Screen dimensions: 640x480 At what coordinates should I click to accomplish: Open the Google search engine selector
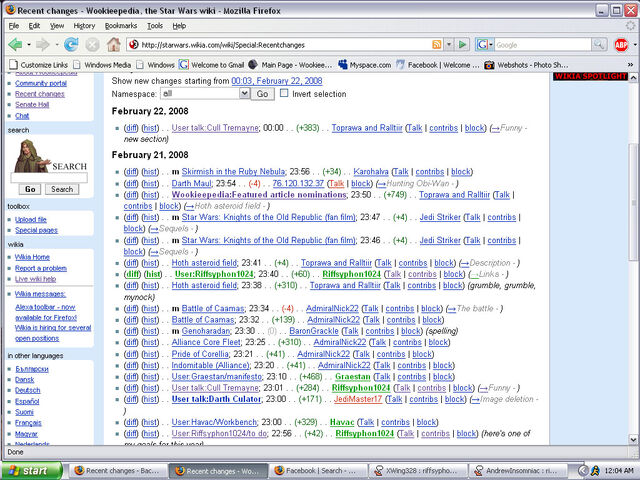484,44
